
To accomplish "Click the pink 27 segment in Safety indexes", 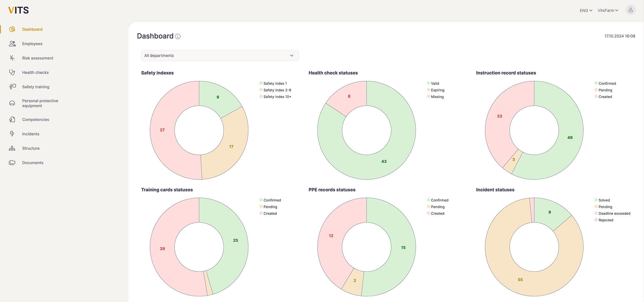I will point(162,130).
